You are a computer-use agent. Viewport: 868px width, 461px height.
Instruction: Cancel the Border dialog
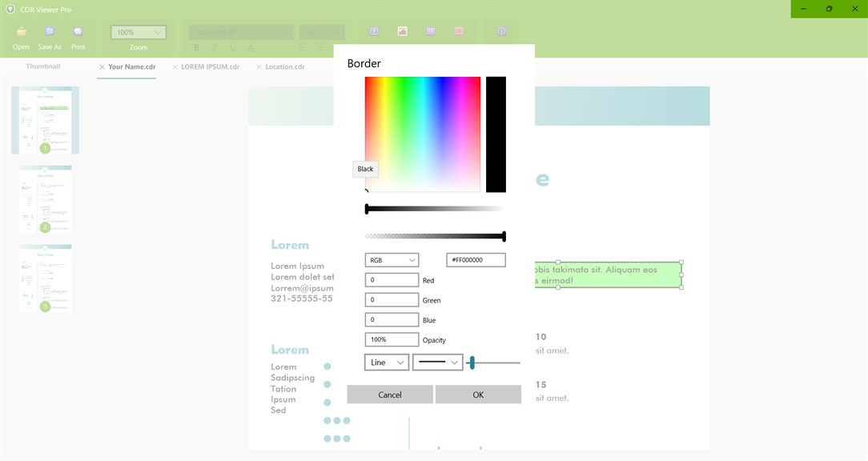[389, 394]
